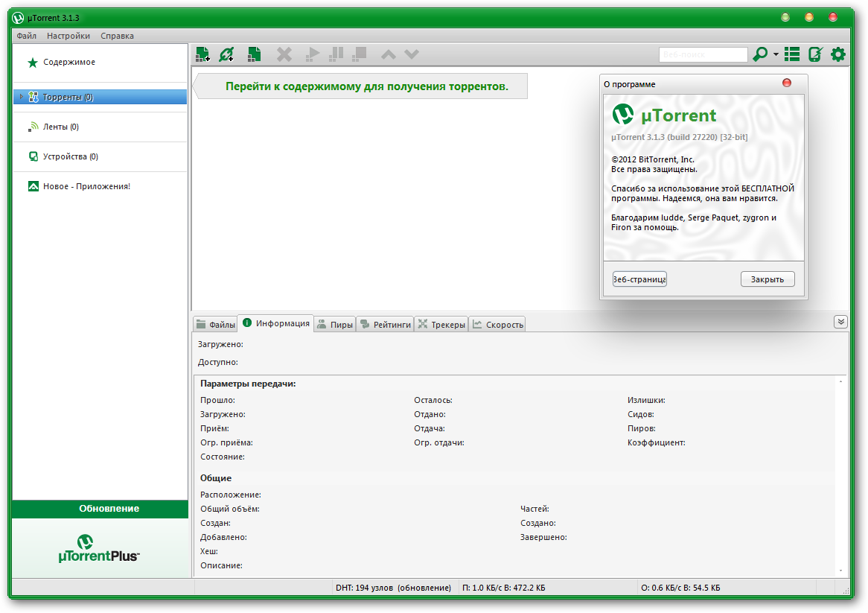Click the remote device icon in toolbar
868x613 pixels.
coord(815,54)
